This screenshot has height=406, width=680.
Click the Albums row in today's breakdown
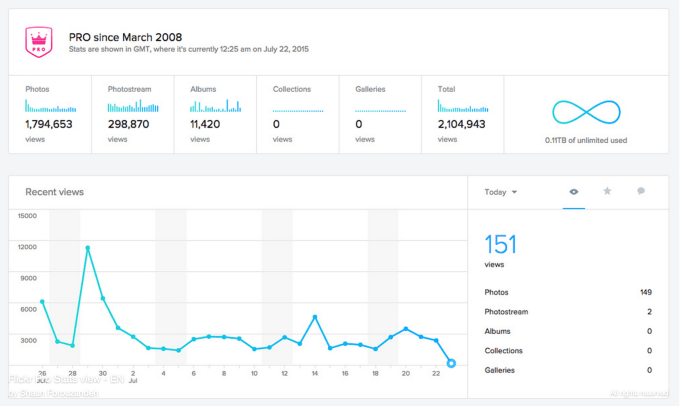[x=567, y=331]
